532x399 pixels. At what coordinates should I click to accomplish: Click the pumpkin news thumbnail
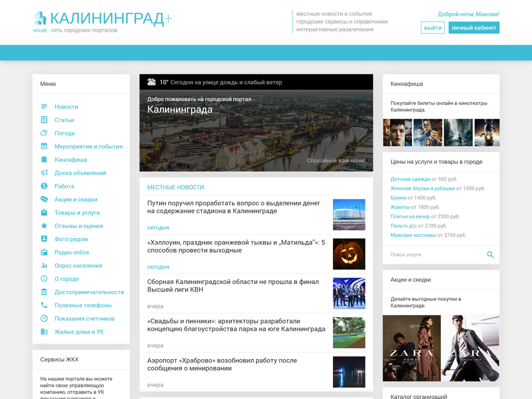click(349, 254)
